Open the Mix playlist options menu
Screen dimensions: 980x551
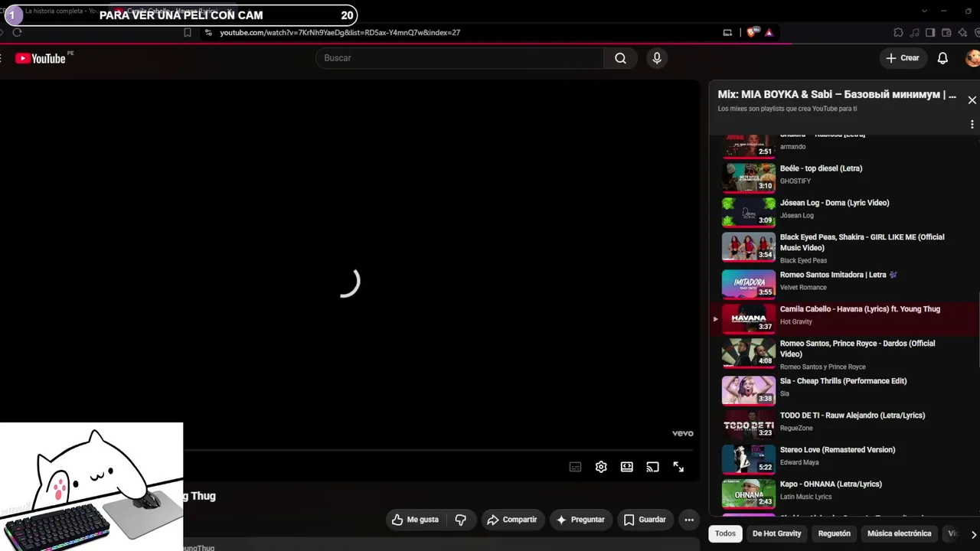click(x=972, y=124)
